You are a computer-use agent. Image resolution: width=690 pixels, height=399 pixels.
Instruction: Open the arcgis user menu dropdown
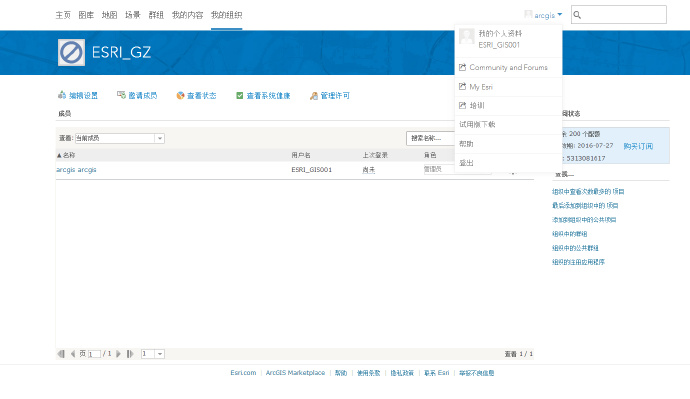(x=544, y=15)
